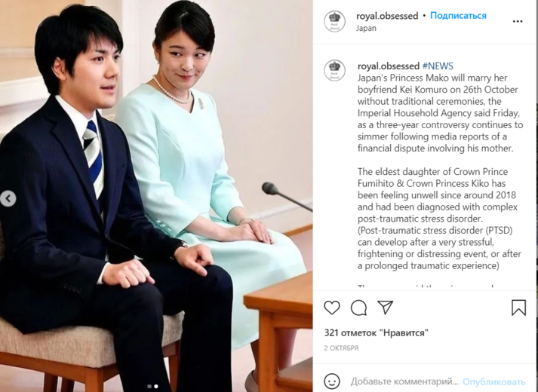Click the royal.obsessed username in header
Image resolution: width=538 pixels, height=392 pixels.
tap(387, 16)
